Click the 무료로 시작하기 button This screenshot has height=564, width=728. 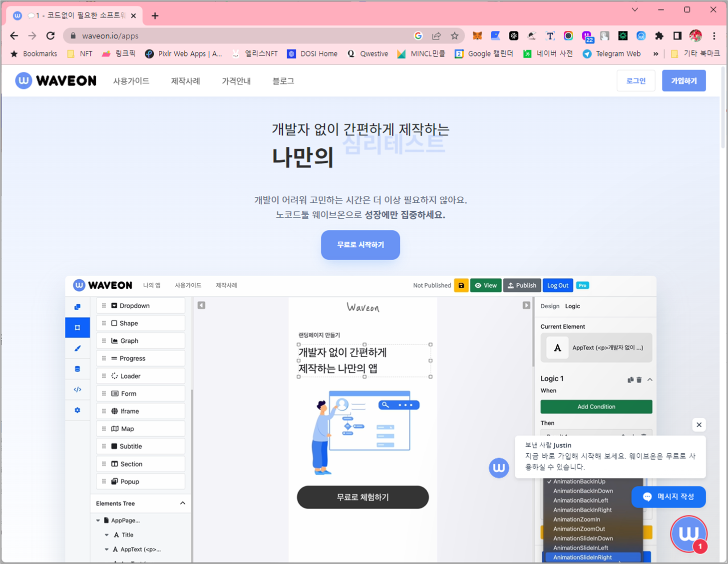tap(361, 245)
